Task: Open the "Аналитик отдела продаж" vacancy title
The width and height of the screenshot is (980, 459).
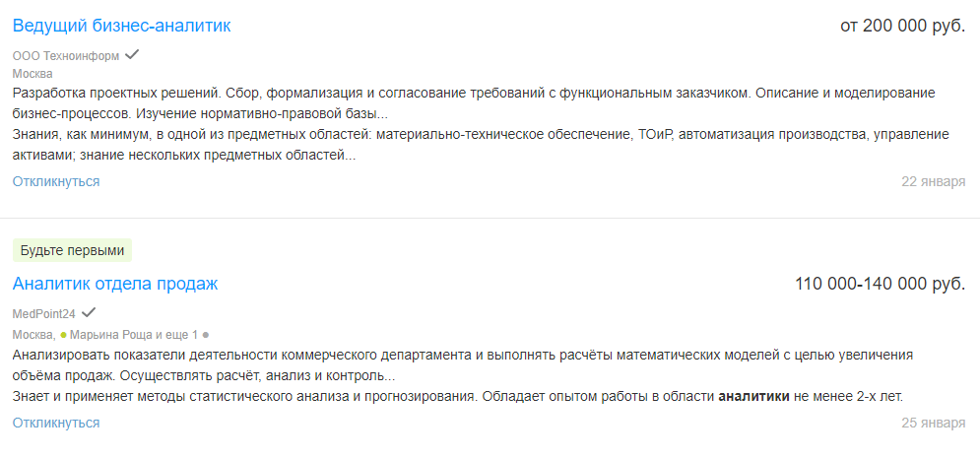Action: point(115,284)
